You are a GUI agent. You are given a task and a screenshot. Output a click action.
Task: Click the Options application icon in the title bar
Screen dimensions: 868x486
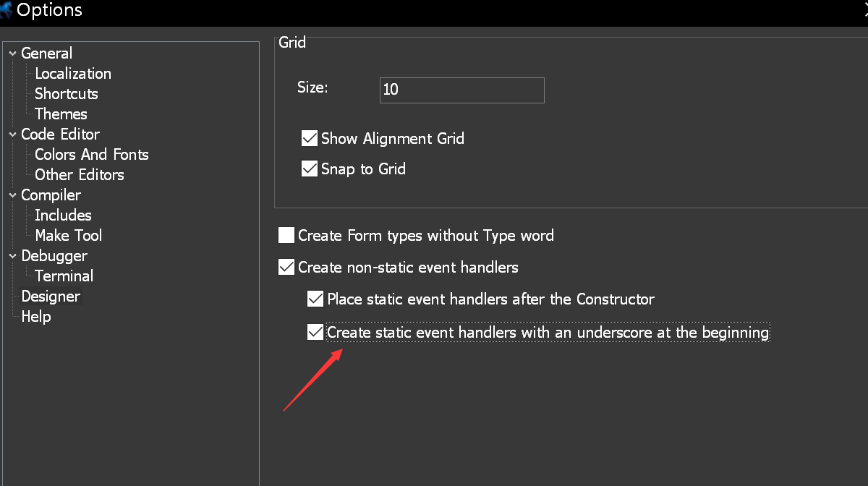point(7,10)
